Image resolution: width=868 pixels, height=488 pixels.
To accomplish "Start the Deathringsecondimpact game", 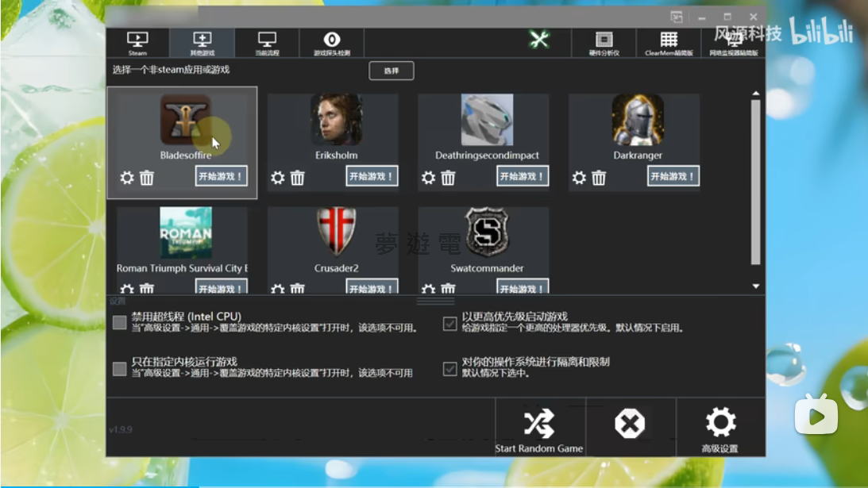I will [x=522, y=176].
